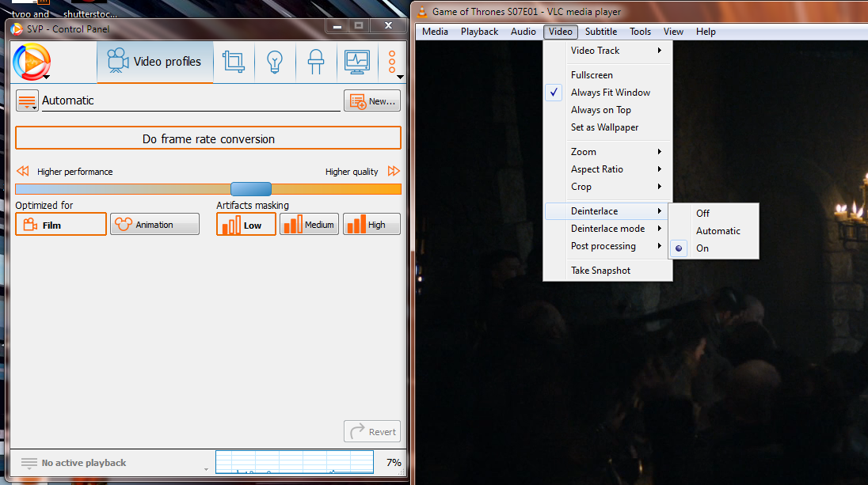868x485 pixels.
Task: Open the profile list dropdown beside Automatic
Action: coord(27,101)
